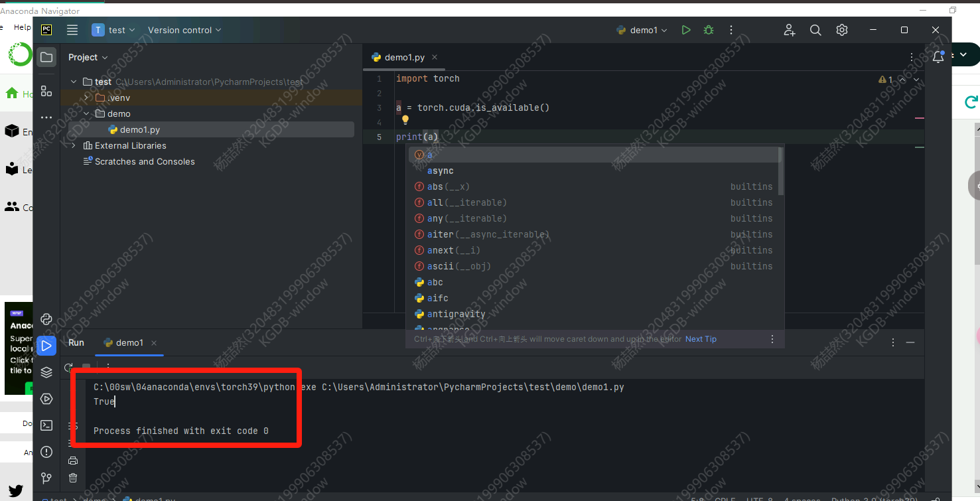Open the Structure tool window icon

coord(46,91)
